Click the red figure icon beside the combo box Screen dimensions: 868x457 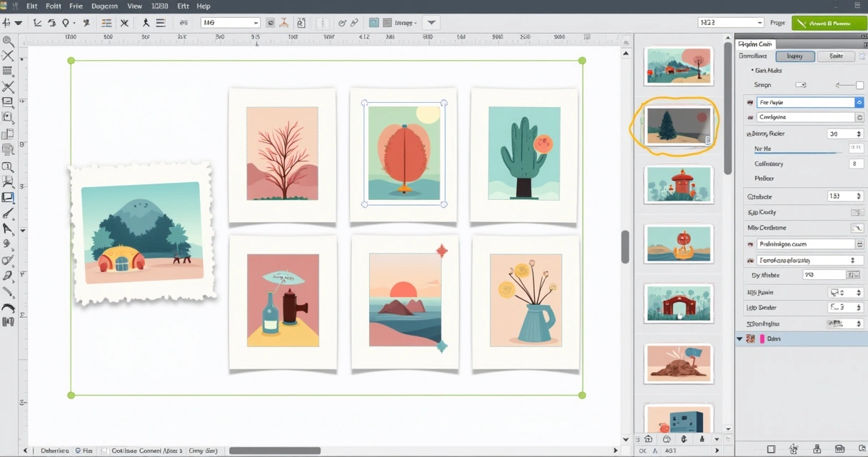(285, 23)
